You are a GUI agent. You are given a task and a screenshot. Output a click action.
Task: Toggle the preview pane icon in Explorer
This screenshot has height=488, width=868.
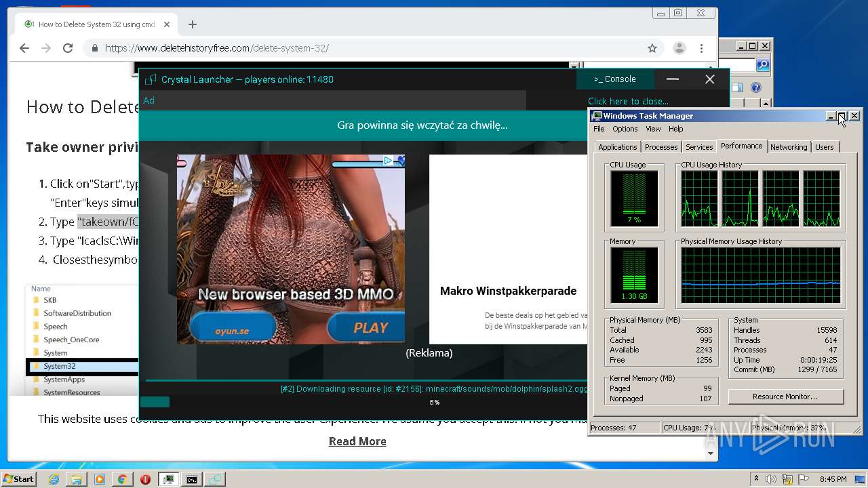(737, 87)
